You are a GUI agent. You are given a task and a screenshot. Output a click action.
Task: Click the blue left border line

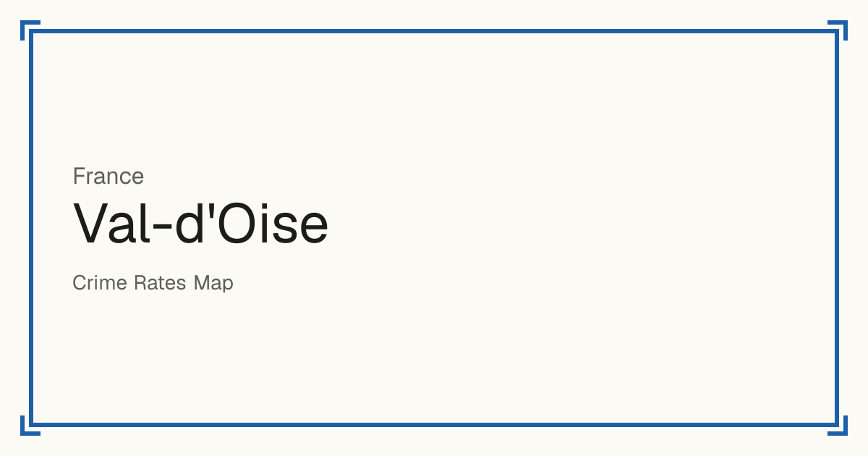tap(31, 228)
